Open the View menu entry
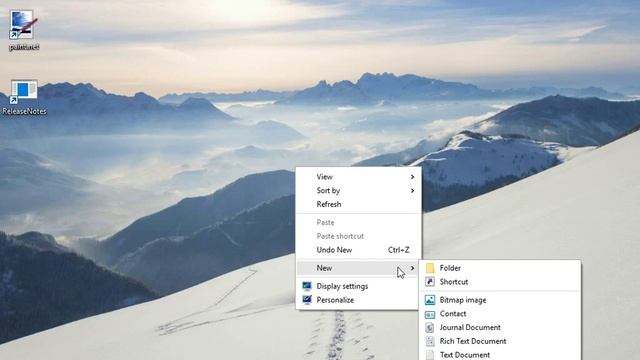The width and height of the screenshot is (640, 360). click(x=358, y=177)
